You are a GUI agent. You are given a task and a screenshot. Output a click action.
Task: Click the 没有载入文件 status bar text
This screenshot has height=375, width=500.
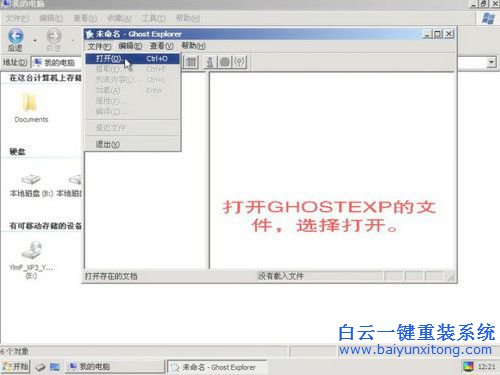[x=280, y=276]
